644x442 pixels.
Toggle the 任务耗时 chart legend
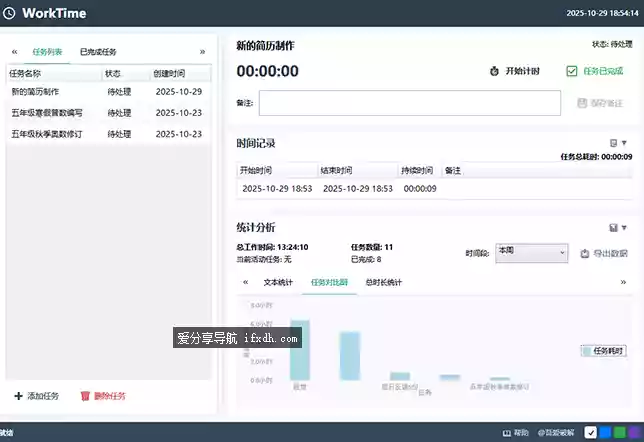[x=603, y=351]
